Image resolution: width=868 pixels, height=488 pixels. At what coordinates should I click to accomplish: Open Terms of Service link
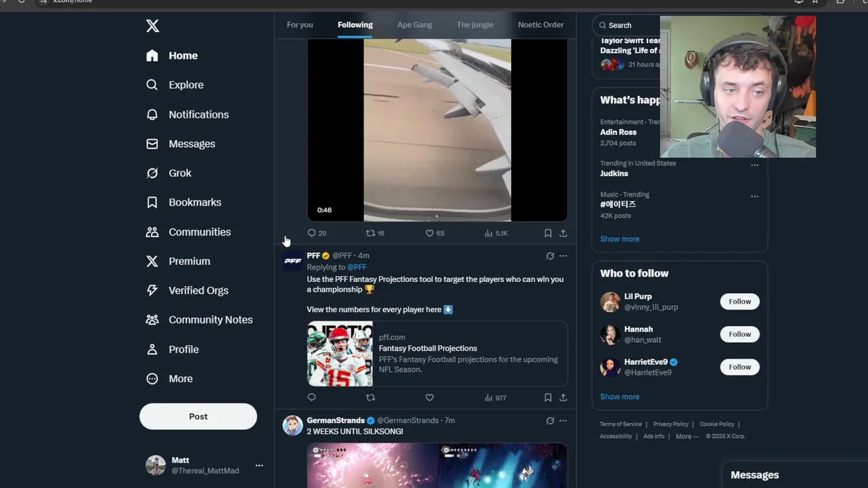620,424
